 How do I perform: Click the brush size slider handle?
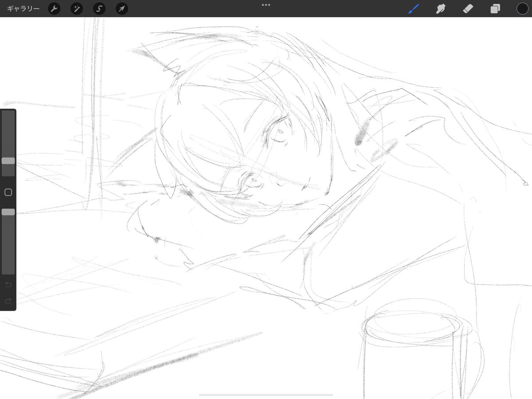click(x=8, y=161)
